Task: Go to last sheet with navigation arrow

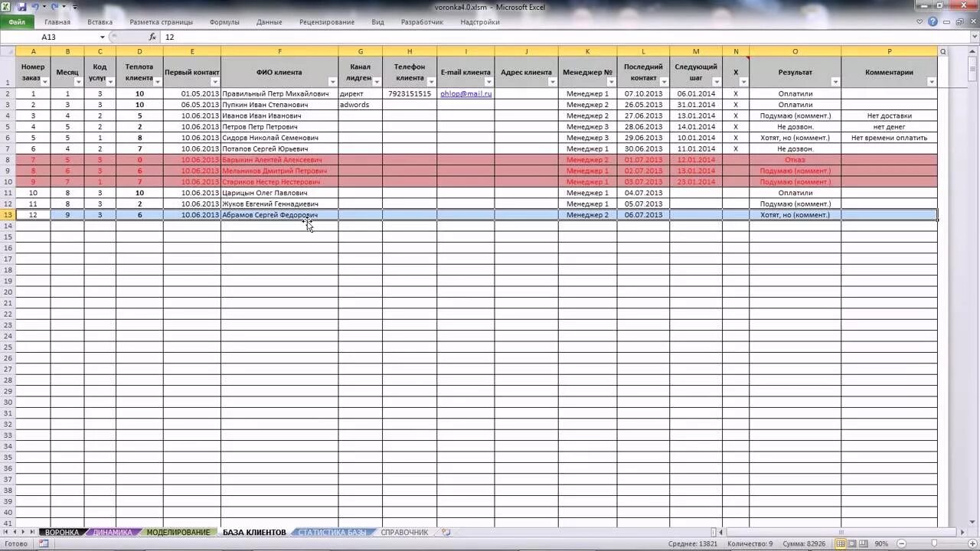Action: click(32, 532)
